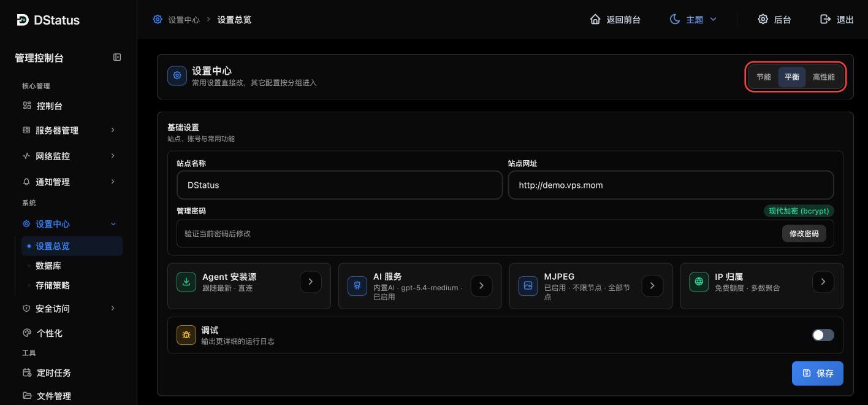Select 高性能 performance mode

coord(824,77)
